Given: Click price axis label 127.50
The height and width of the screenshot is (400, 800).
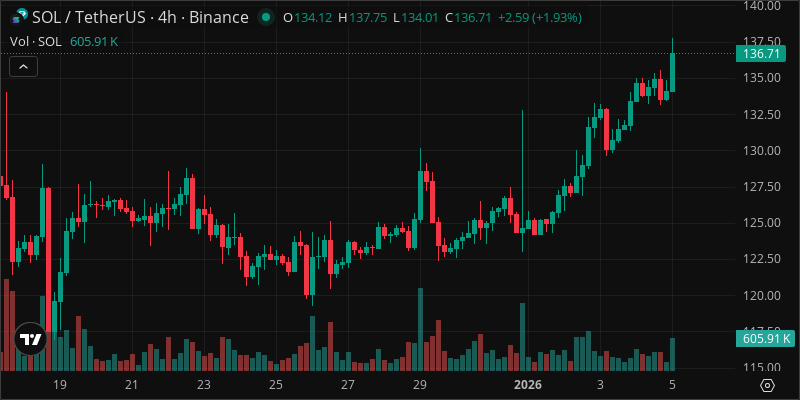Looking at the screenshot, I should click(x=762, y=187).
